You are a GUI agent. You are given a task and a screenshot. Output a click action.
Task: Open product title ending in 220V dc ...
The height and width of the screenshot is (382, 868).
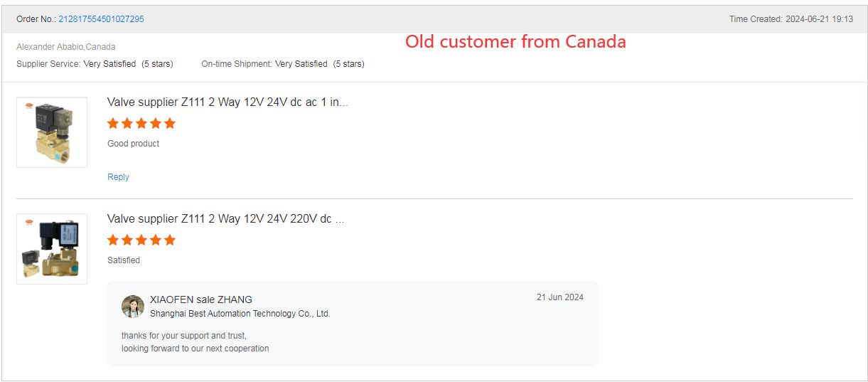coord(225,219)
